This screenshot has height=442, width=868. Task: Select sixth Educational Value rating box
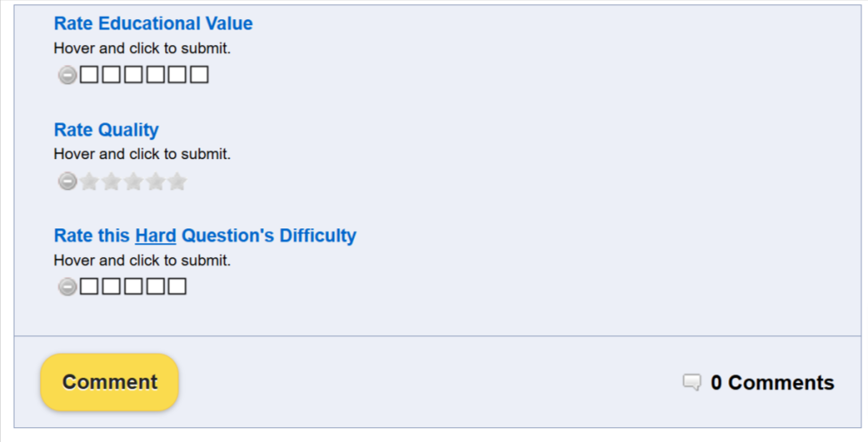[200, 76]
